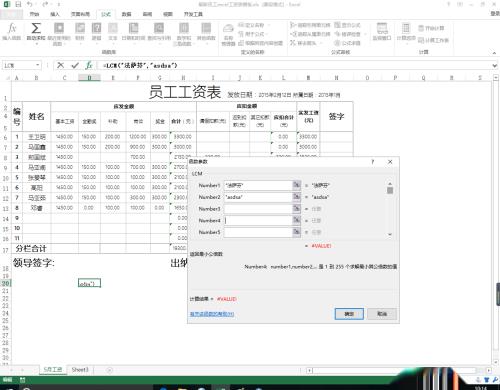Click the dialog help question mark

tap(373, 162)
